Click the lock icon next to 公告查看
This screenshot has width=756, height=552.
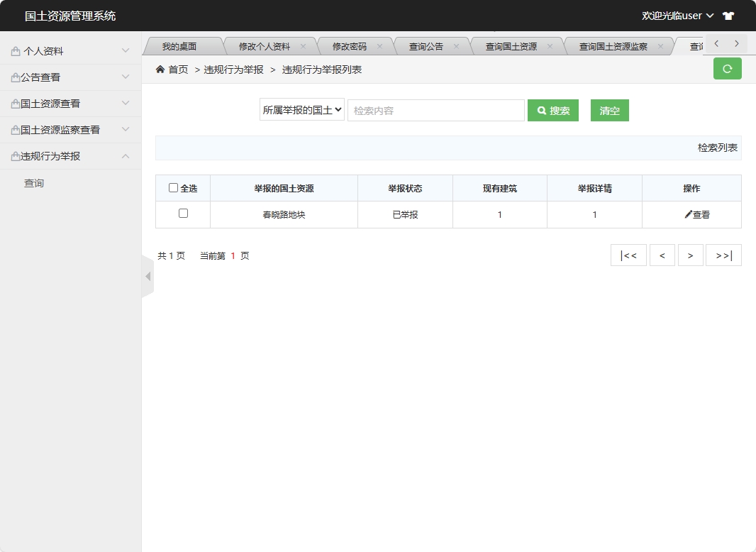(x=14, y=77)
